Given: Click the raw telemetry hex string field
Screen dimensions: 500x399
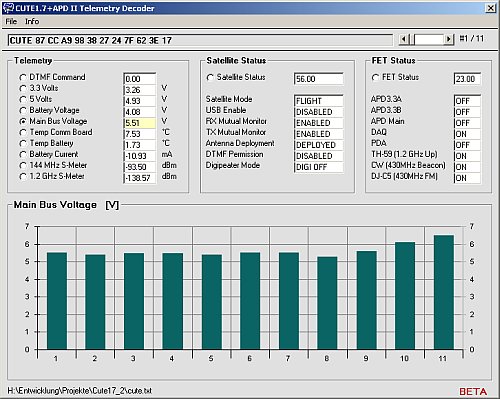Looking at the screenshot, I should (200, 40).
